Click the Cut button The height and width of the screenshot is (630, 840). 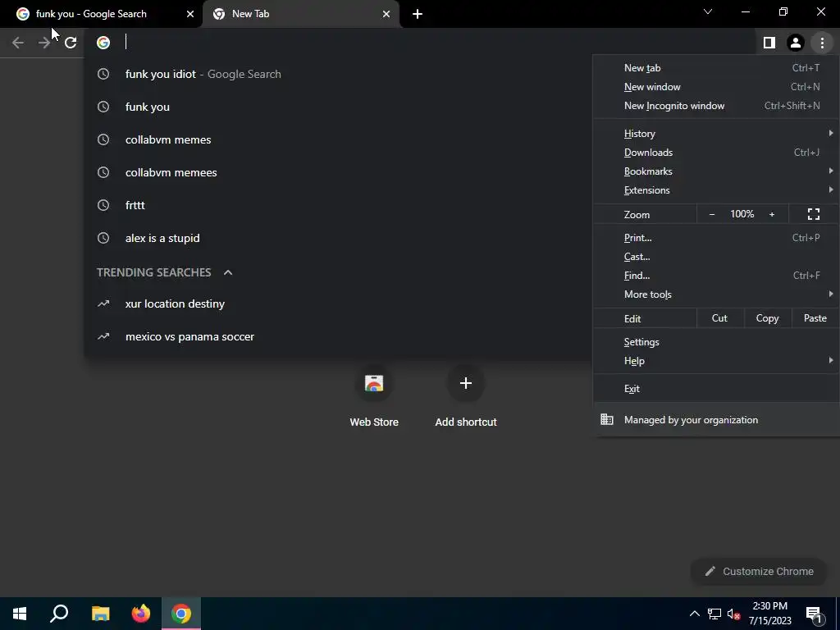[719, 318]
